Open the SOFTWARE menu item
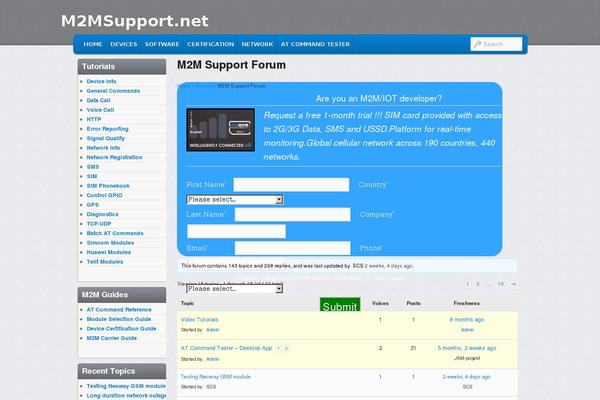 (162, 44)
